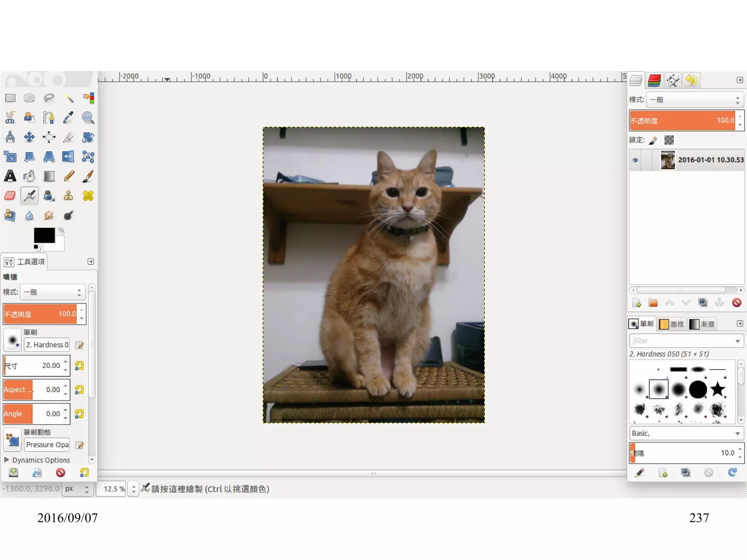Select the Heal tool
Screen dimensions: 747x560
(x=88, y=196)
